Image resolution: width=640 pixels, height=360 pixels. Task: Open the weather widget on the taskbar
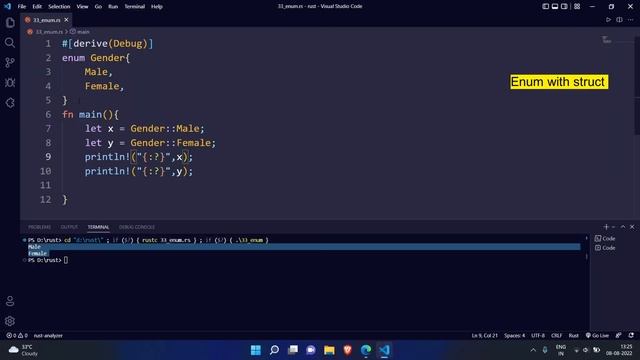point(24,350)
